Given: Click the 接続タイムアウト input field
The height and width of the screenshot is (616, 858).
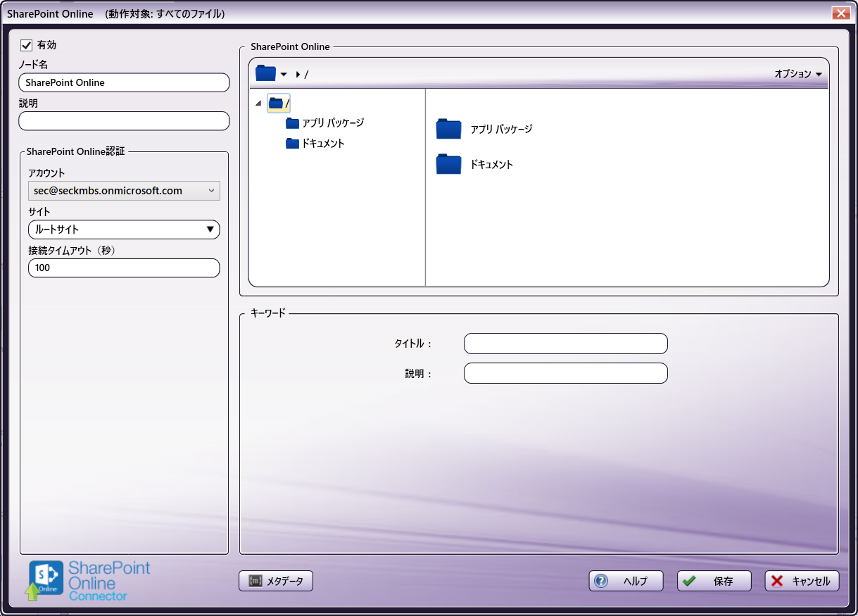Looking at the screenshot, I should point(124,268).
